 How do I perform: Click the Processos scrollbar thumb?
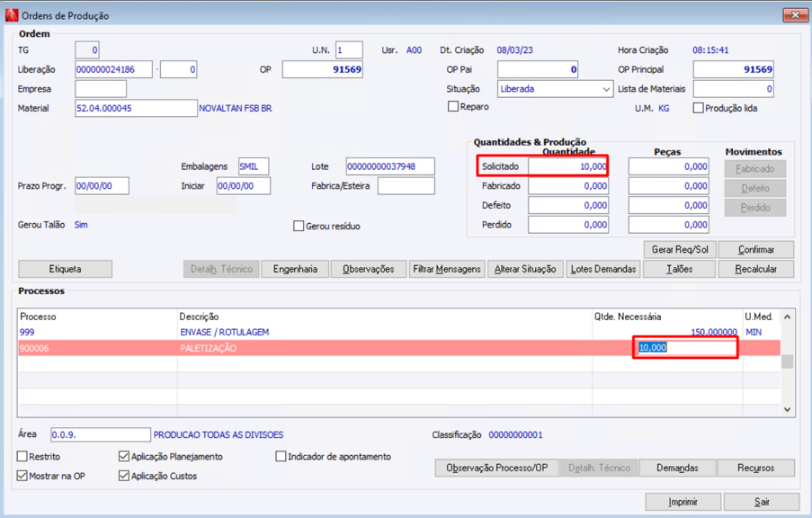(787, 361)
